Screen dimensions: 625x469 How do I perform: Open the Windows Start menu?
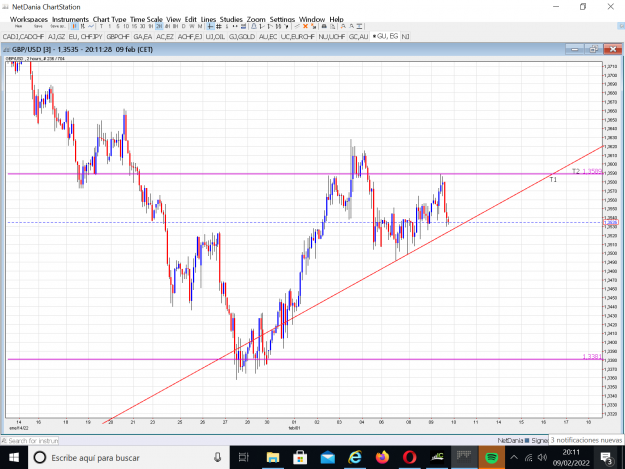pos(14,457)
